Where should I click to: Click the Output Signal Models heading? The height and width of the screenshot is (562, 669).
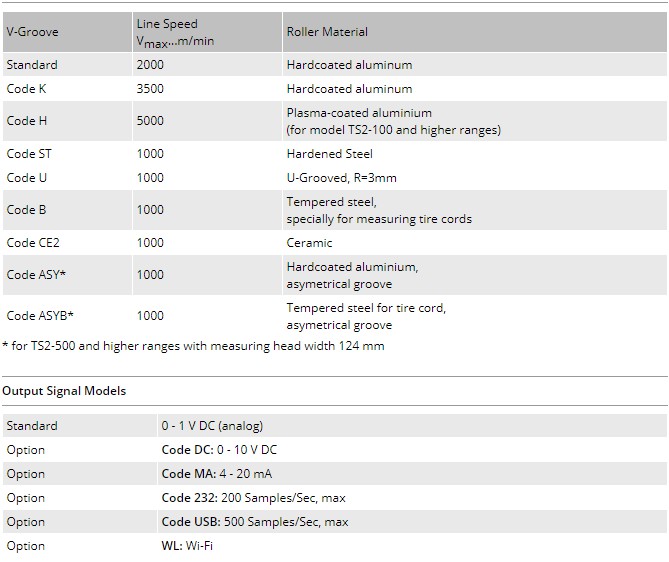point(64,391)
